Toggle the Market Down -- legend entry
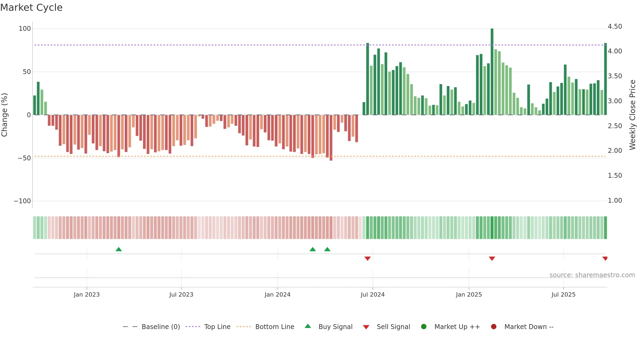Image resolution: width=644 pixels, height=362 pixels. pyautogui.click(x=522, y=327)
